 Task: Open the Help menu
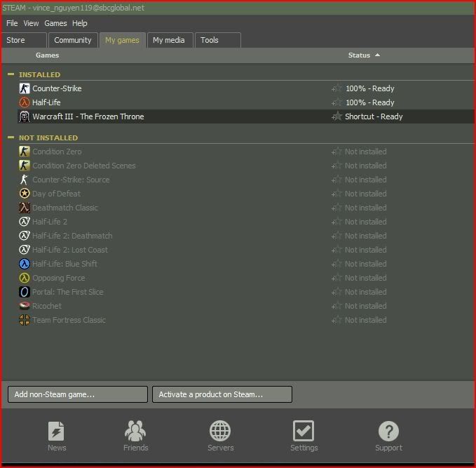click(79, 23)
